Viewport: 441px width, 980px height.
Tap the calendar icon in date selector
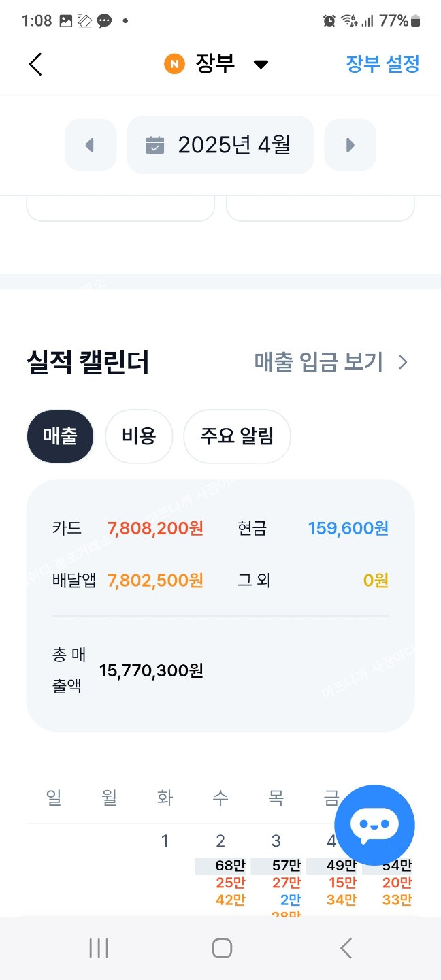(x=155, y=145)
